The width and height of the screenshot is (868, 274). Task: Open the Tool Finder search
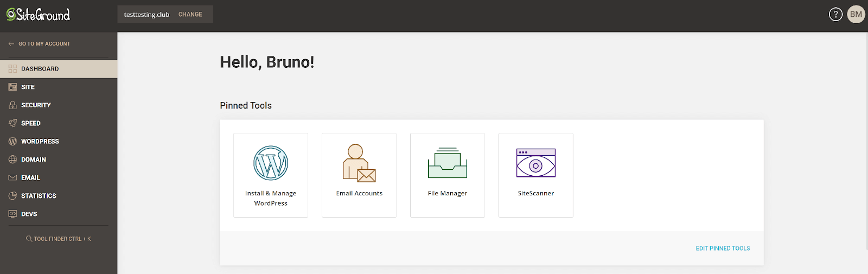[59, 239]
